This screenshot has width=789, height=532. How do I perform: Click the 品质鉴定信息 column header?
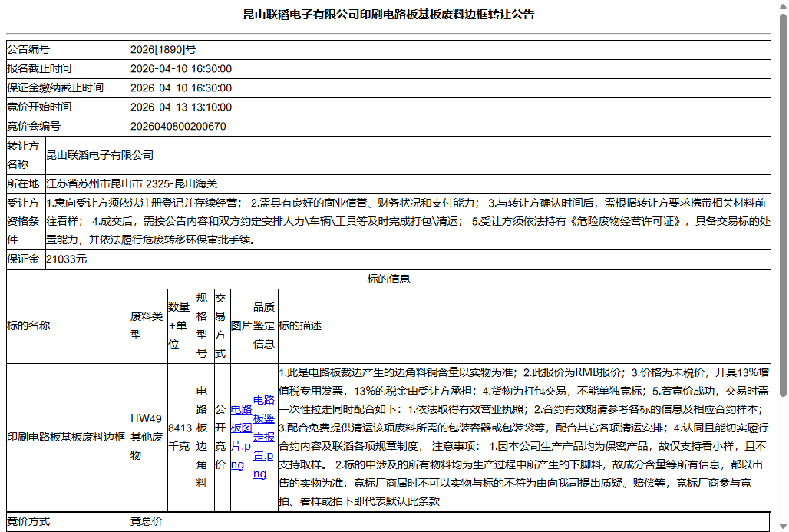point(266,325)
